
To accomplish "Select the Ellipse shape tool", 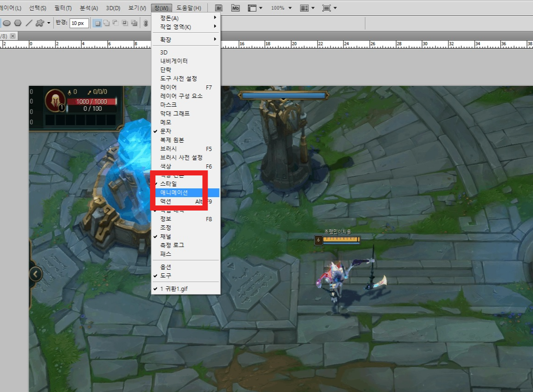I will [7, 23].
